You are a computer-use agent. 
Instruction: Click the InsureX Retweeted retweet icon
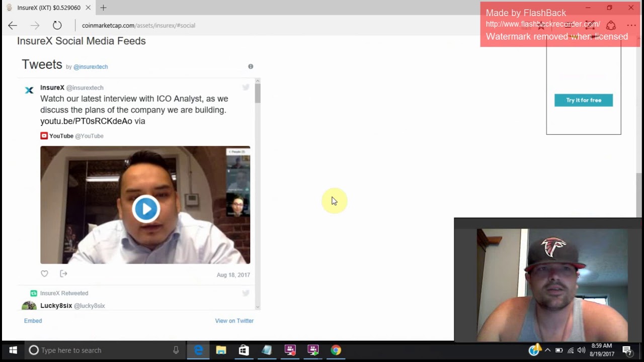(x=34, y=293)
